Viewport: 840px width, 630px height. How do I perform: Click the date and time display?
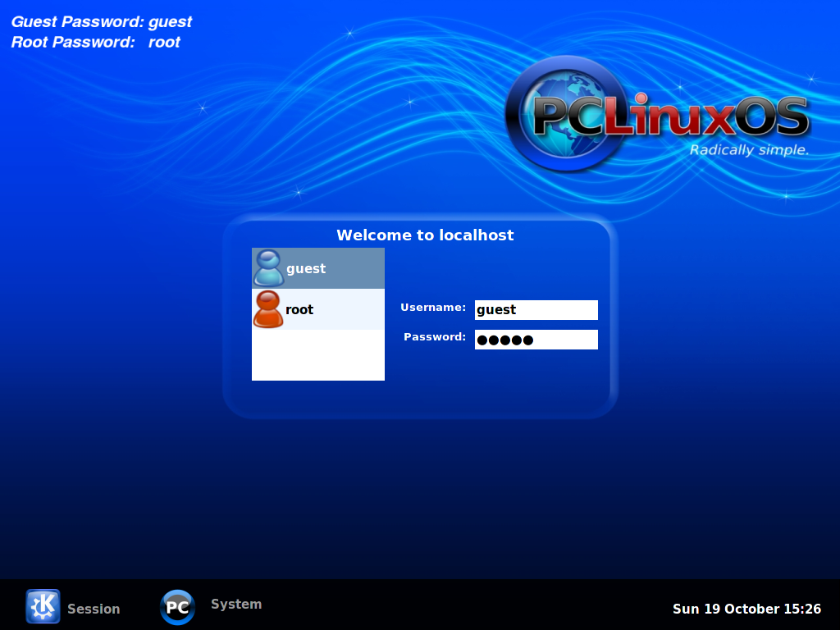click(x=746, y=609)
